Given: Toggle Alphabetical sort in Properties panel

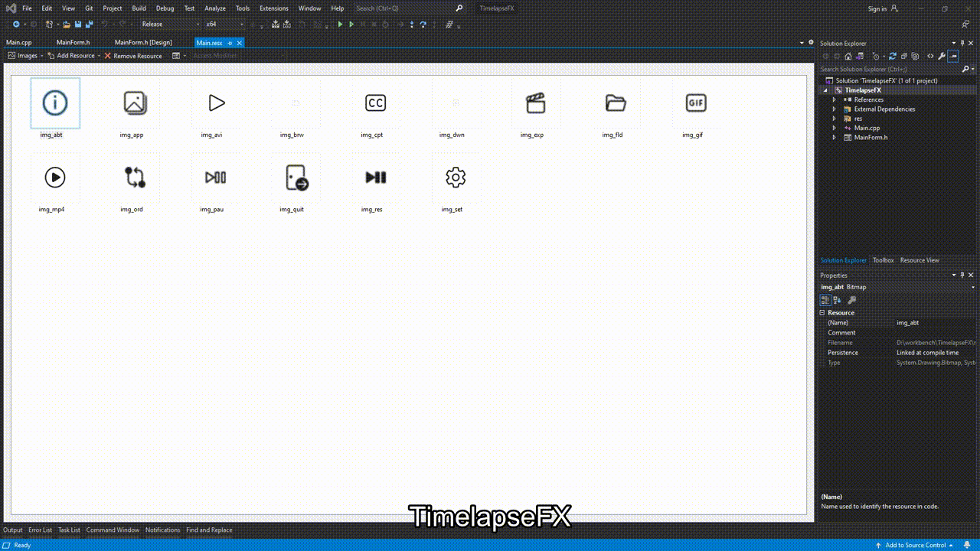Looking at the screenshot, I should coord(837,300).
